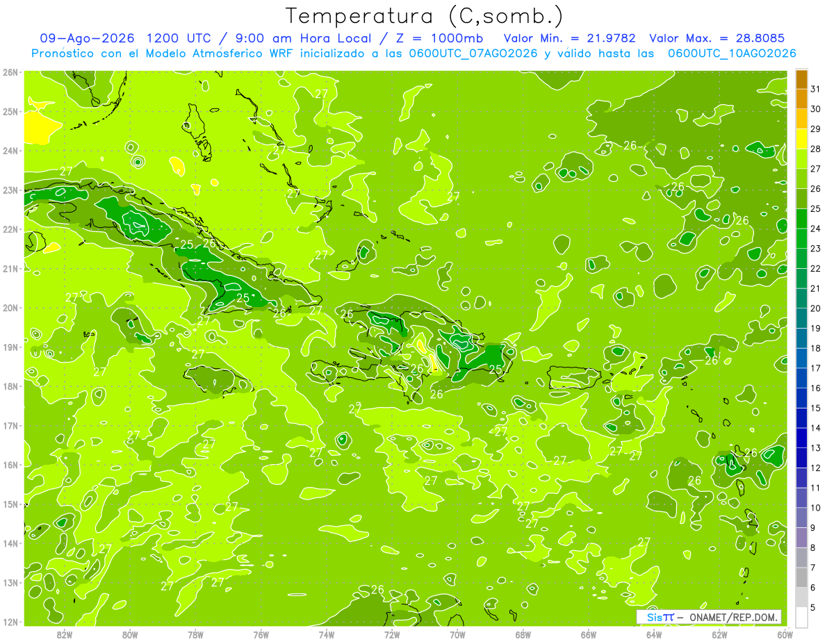Click the 26N latitude axis label
Image resolution: width=834 pixels, height=644 pixels.
(x=10, y=72)
